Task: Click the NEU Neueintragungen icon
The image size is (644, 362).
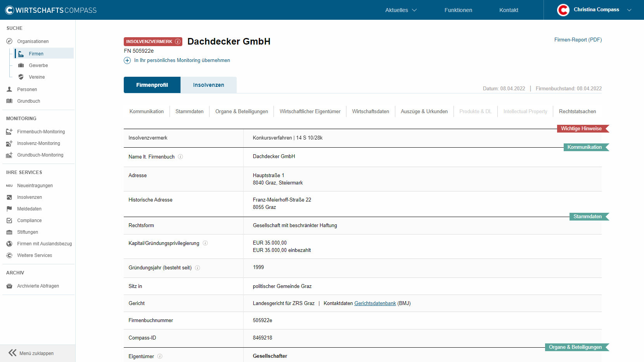Action: pyautogui.click(x=9, y=186)
